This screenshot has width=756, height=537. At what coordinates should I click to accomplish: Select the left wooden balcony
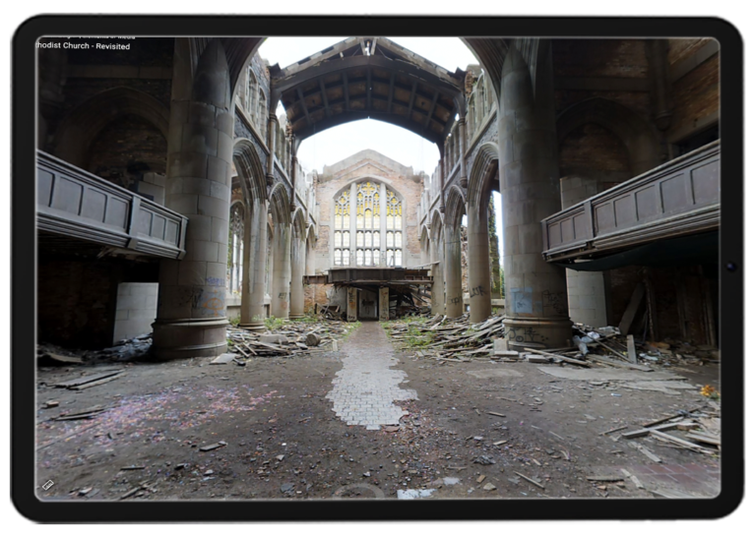coord(108,205)
